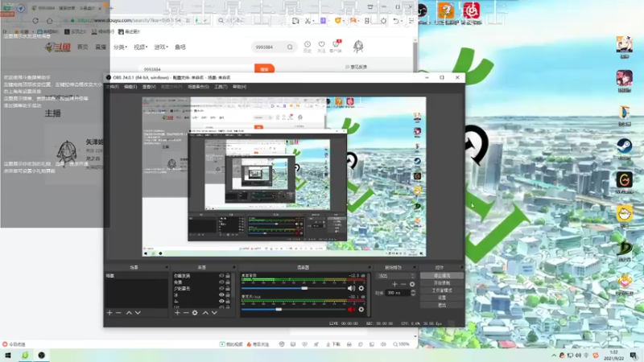Pop out the Mixer dock panel icon

pyautogui.click(x=369, y=267)
